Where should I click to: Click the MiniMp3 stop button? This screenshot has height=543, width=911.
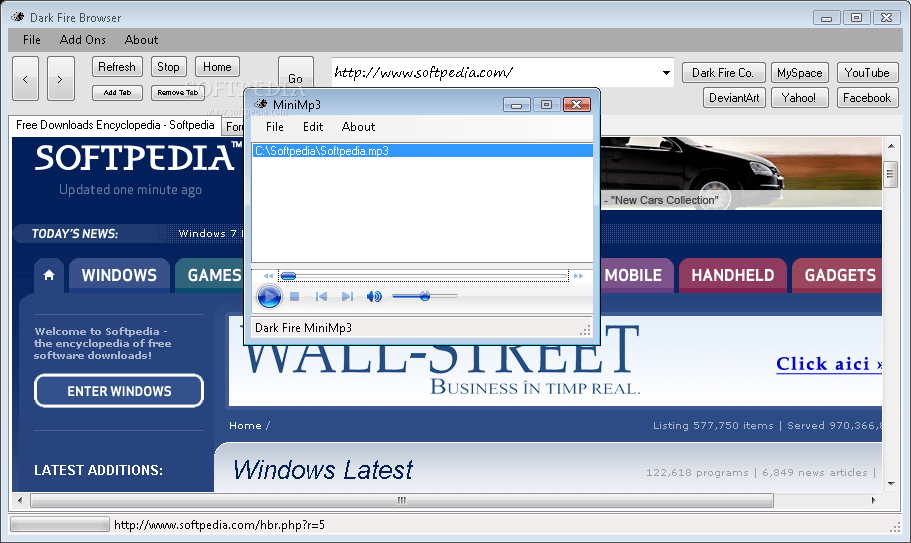click(x=295, y=297)
